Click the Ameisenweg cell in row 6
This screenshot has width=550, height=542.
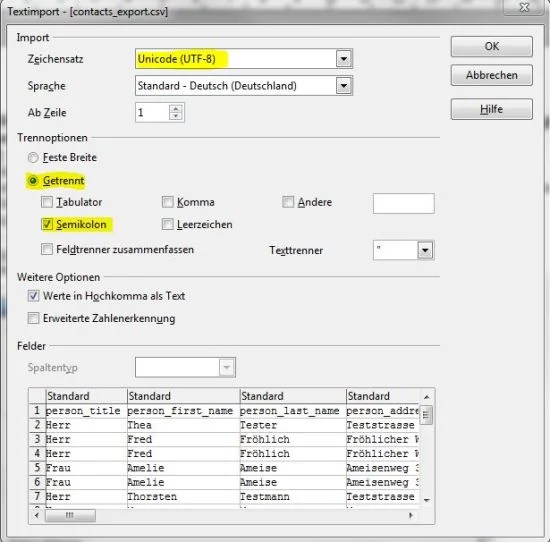pyautogui.click(x=382, y=482)
